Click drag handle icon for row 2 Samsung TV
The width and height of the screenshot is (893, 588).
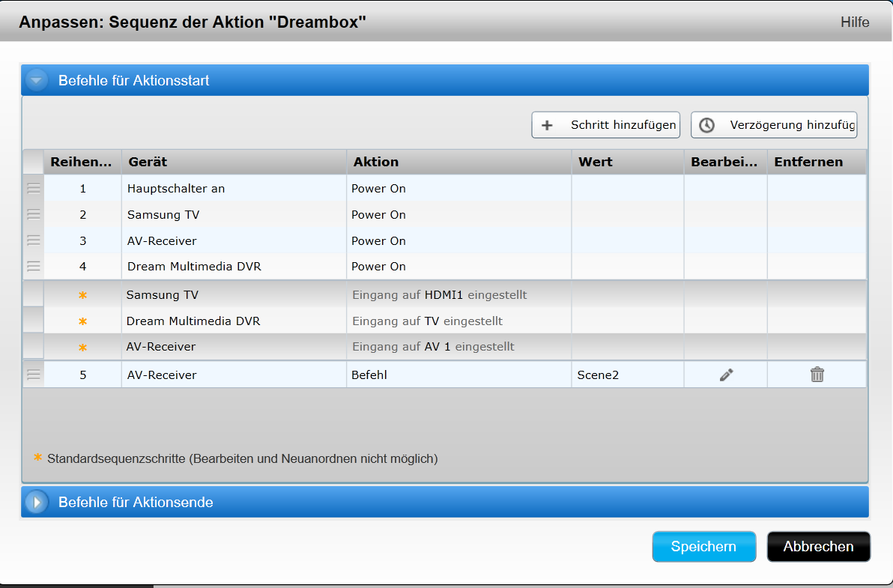point(34,215)
